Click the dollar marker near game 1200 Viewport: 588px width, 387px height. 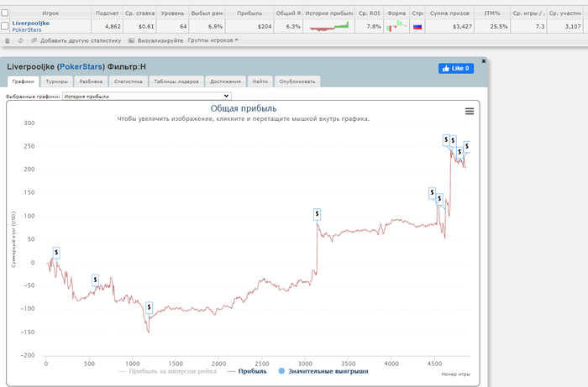click(149, 307)
